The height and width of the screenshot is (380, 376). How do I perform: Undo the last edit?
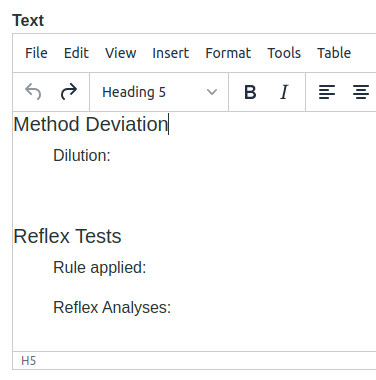[33, 92]
